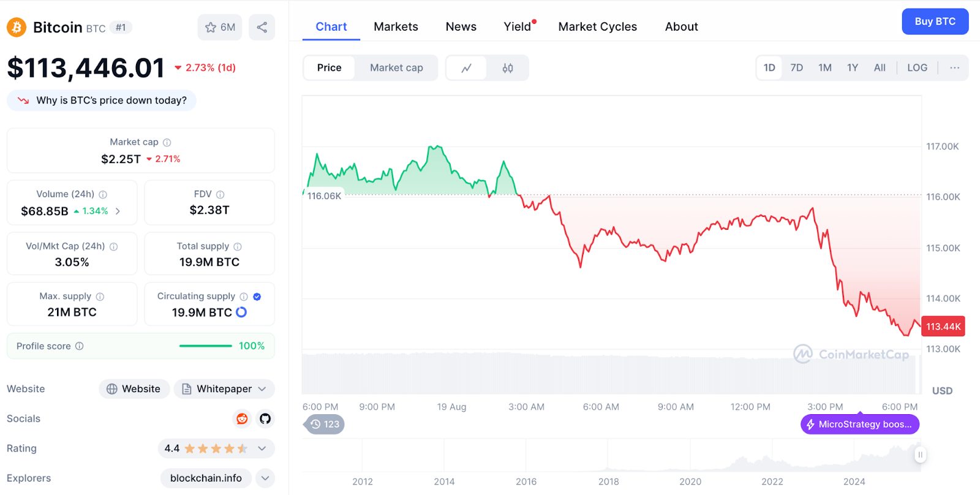Click the Bitcoin logo icon
The width and height of the screenshot is (980, 495).
[x=17, y=28]
